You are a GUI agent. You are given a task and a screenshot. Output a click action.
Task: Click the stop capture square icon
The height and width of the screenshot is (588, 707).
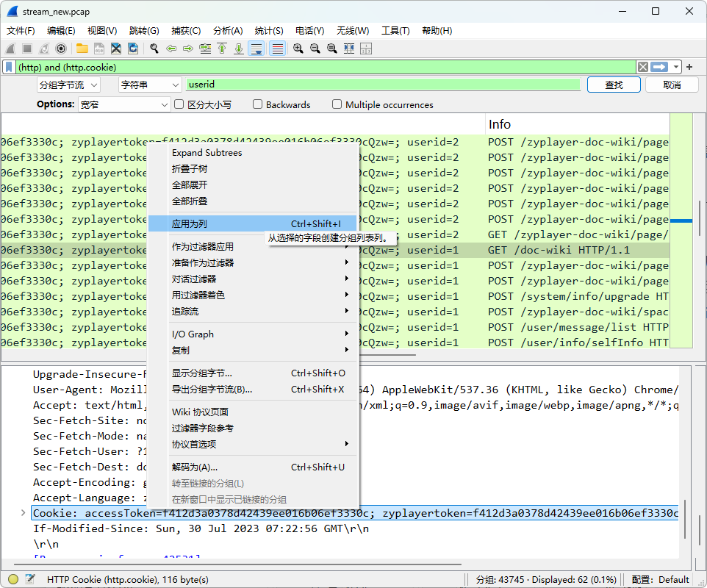pos(27,49)
